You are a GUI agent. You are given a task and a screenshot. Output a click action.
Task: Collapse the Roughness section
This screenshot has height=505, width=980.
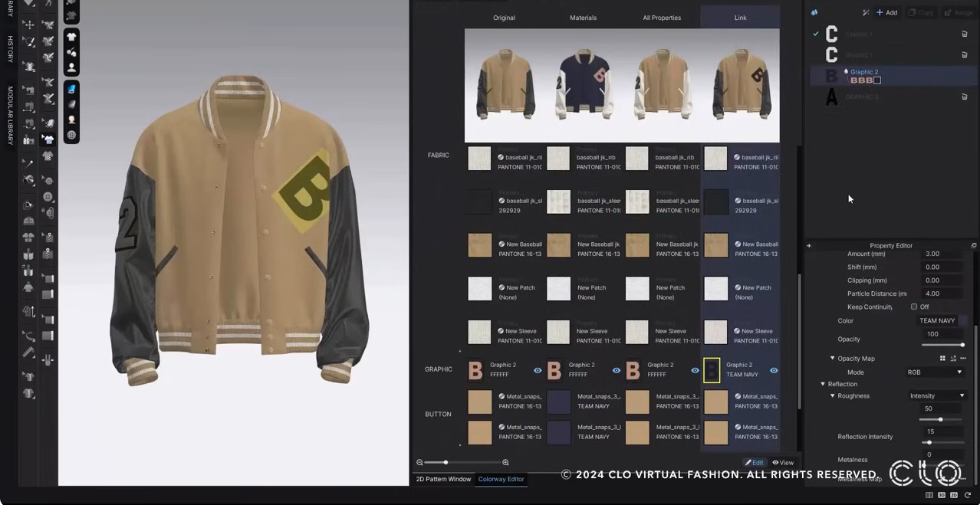[833, 396]
